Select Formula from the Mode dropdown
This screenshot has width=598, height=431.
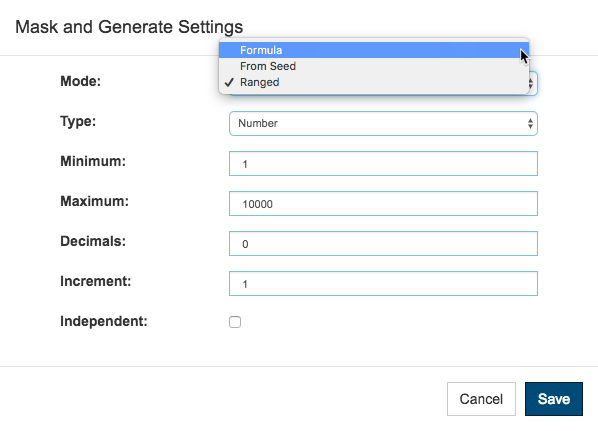[x=374, y=50]
